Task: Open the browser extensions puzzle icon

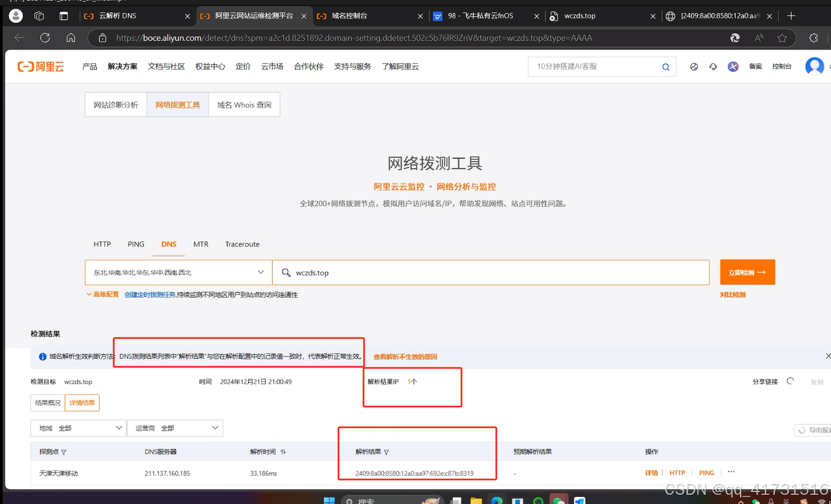Action: (814, 38)
